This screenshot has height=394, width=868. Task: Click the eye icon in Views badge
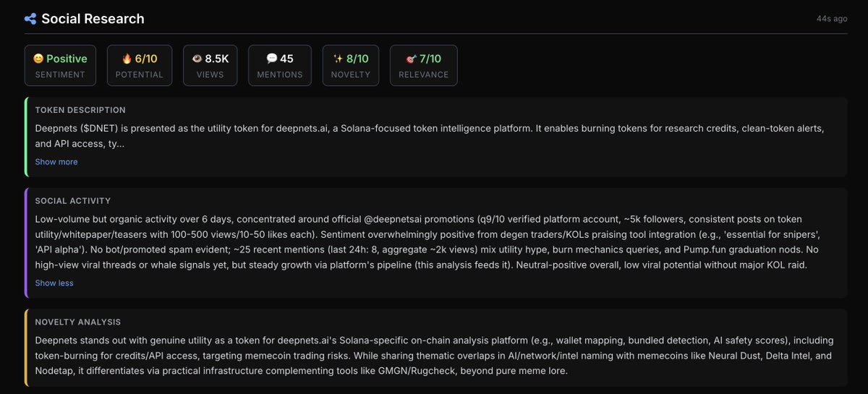196,59
